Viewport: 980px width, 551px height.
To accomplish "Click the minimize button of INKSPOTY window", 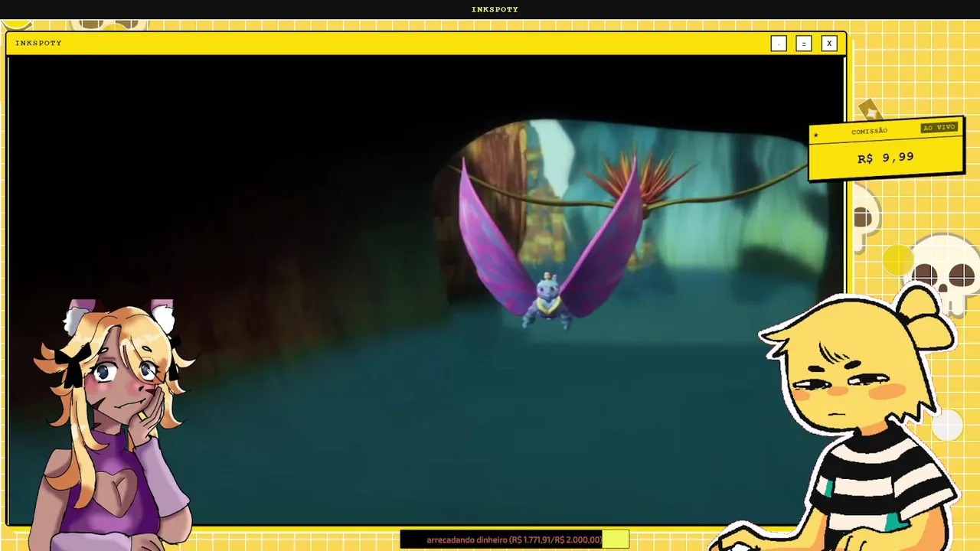I will click(x=779, y=44).
